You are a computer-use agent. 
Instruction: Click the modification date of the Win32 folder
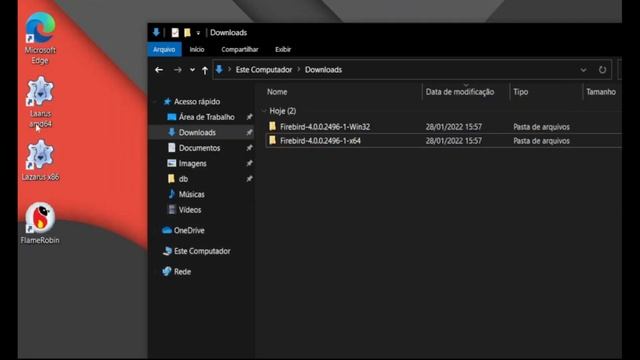tap(453, 127)
